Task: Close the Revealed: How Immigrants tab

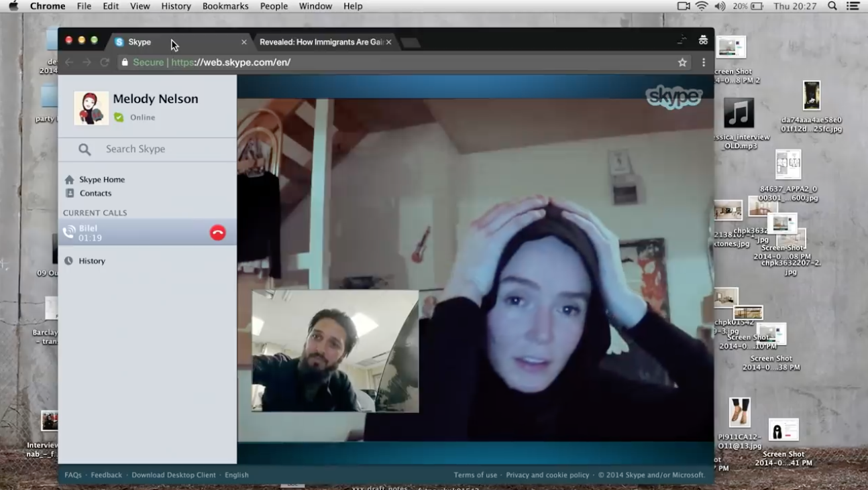Action: [388, 42]
